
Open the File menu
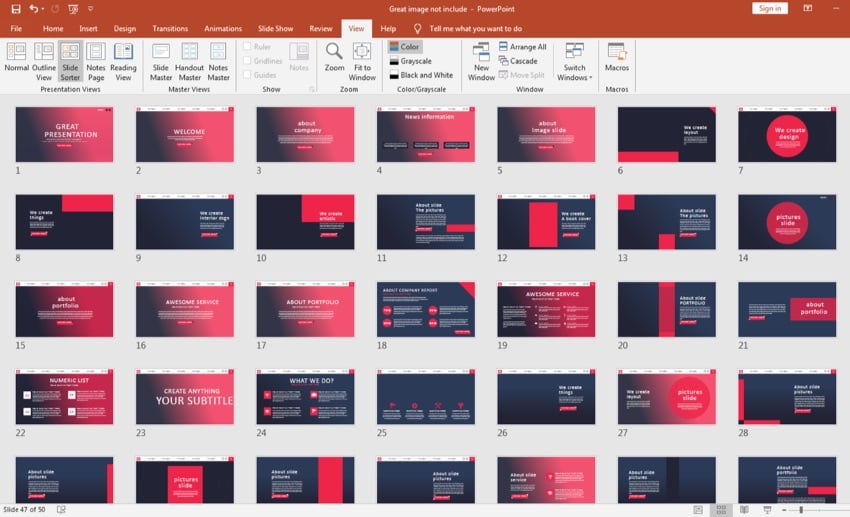coord(16,29)
